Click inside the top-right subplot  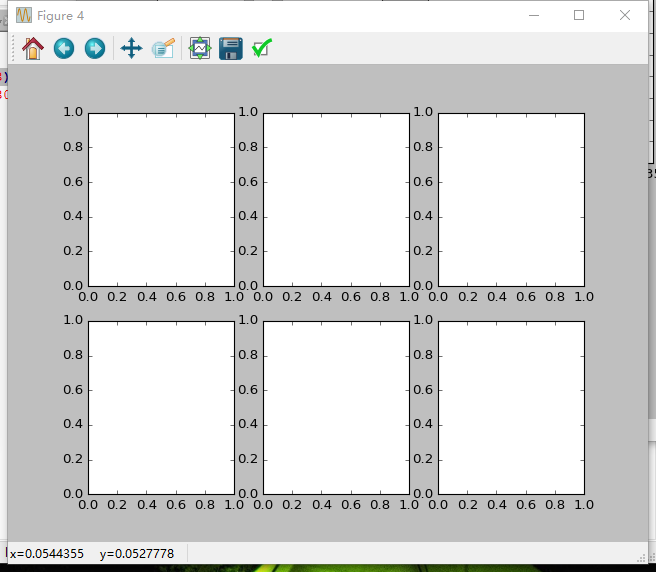(511, 200)
